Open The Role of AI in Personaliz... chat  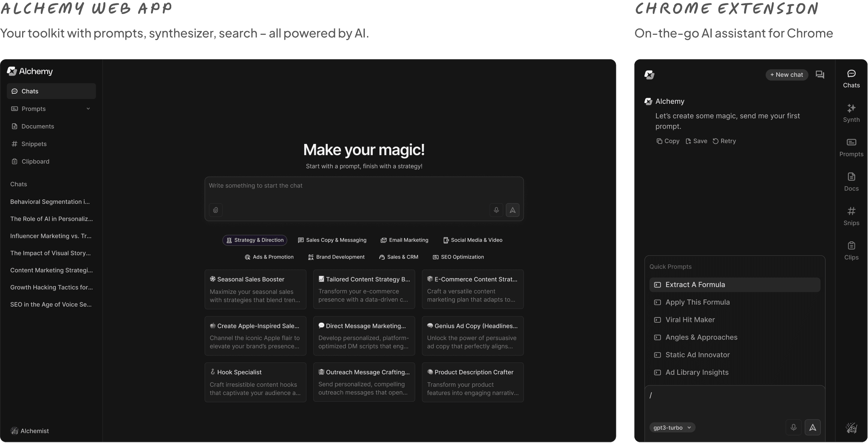(x=52, y=219)
